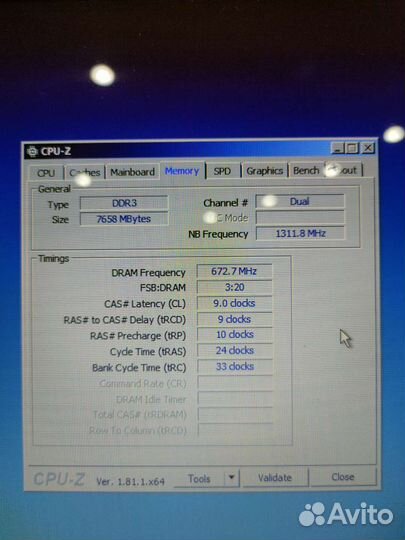Click the Channel # label
The height and width of the screenshot is (540, 405).
coord(226,203)
